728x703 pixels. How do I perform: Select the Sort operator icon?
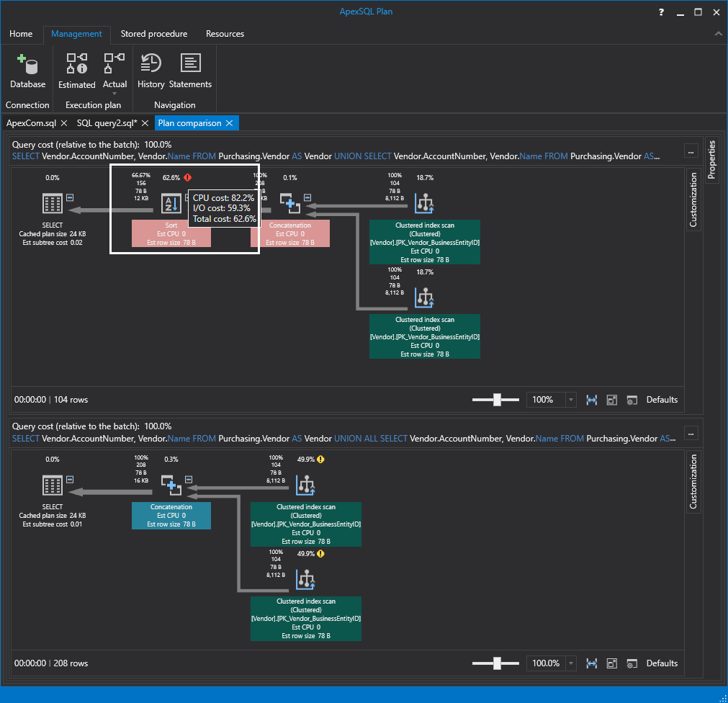(171, 204)
